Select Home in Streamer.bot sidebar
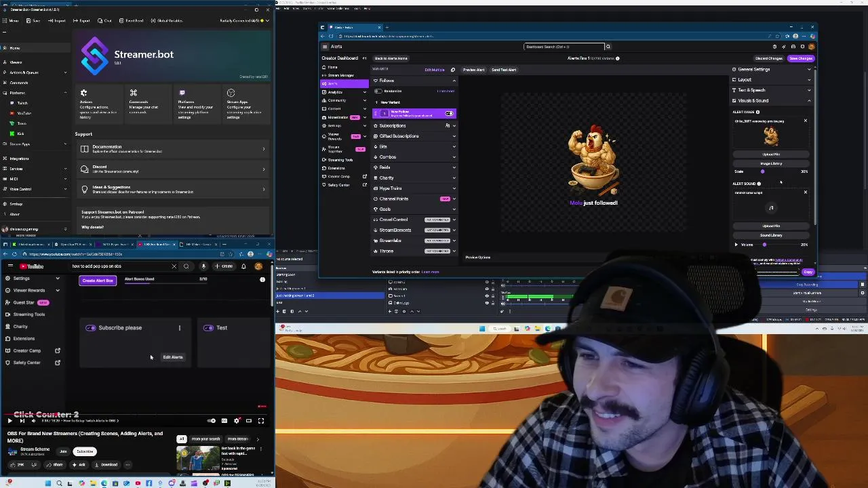Image resolution: width=868 pixels, height=488 pixels. [34, 48]
